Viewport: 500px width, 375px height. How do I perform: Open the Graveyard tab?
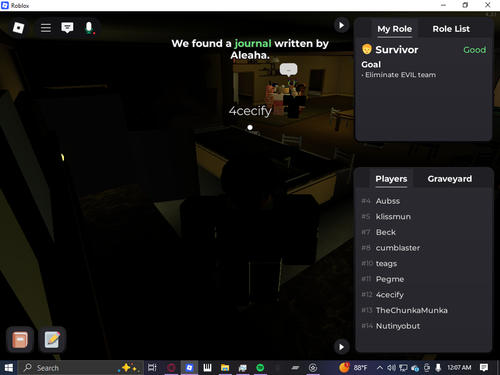click(450, 179)
